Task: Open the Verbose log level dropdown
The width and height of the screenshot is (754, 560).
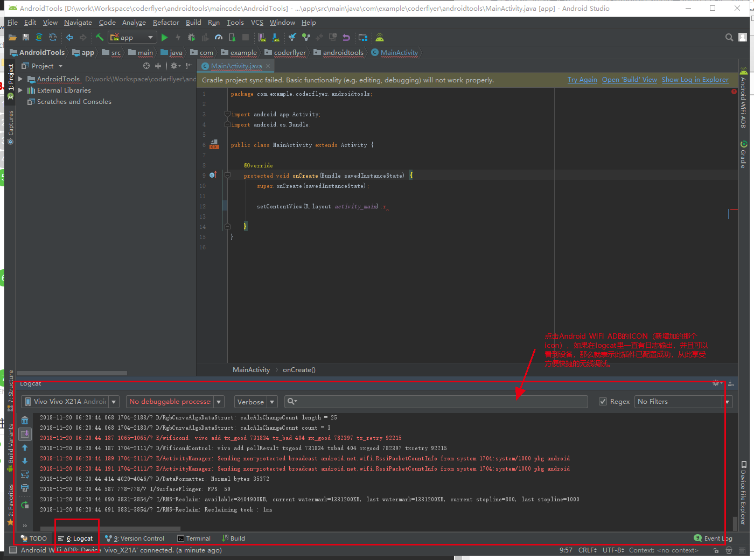Action: [256, 402]
